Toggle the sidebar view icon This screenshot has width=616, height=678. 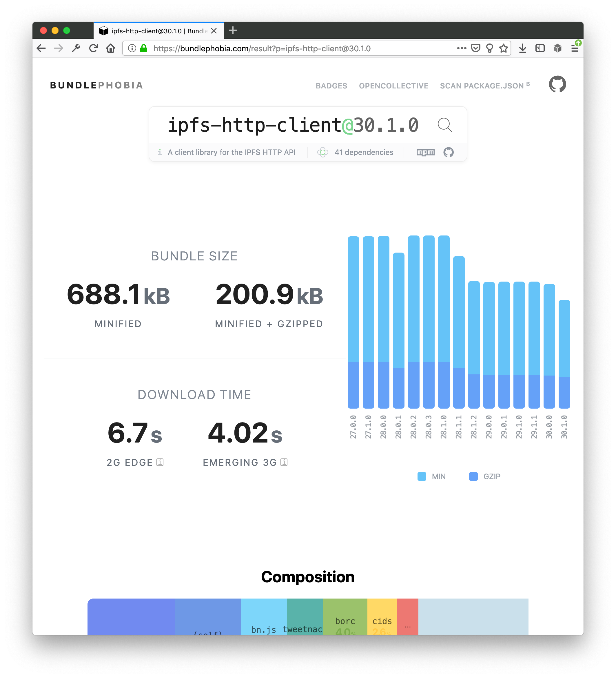540,48
